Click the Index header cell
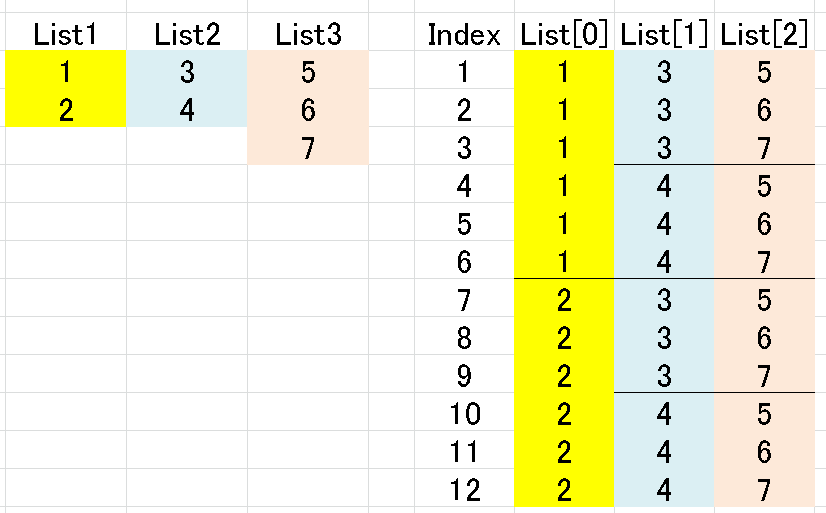 coord(464,32)
